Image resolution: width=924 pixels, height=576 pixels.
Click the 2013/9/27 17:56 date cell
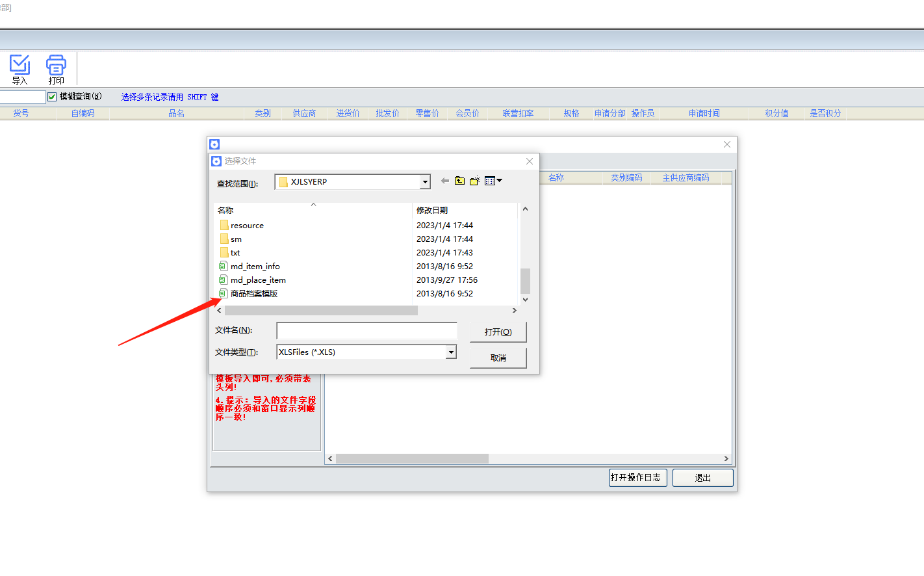pos(447,280)
